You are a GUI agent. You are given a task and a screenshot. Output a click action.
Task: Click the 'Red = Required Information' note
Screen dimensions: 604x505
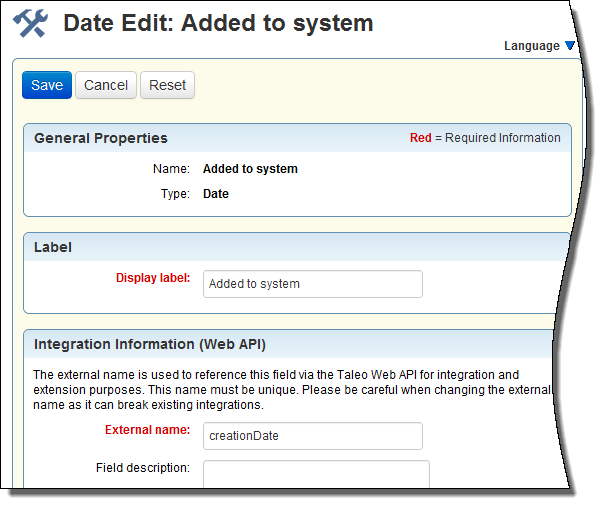pos(485,138)
